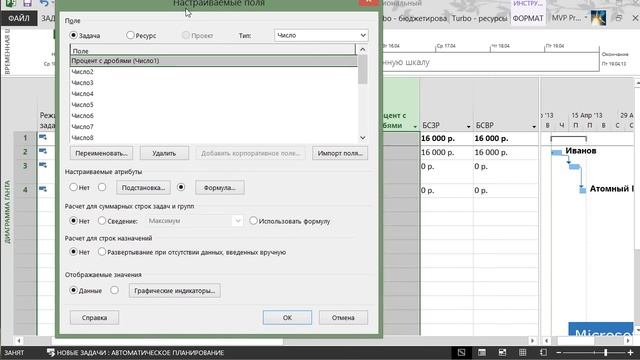Select Число3 in field list
This screenshot has height=360, width=640.
[x=213, y=83]
